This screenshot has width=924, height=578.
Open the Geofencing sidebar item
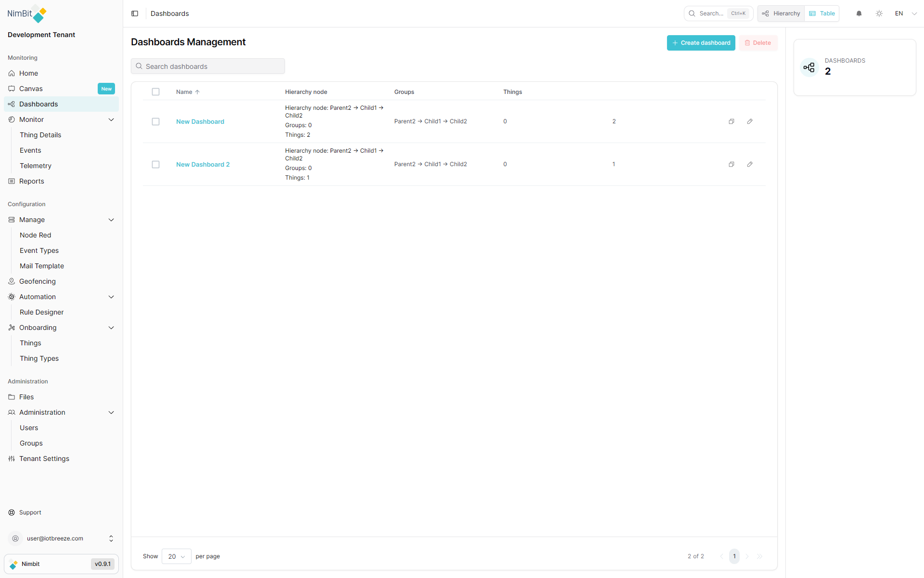[x=38, y=281]
